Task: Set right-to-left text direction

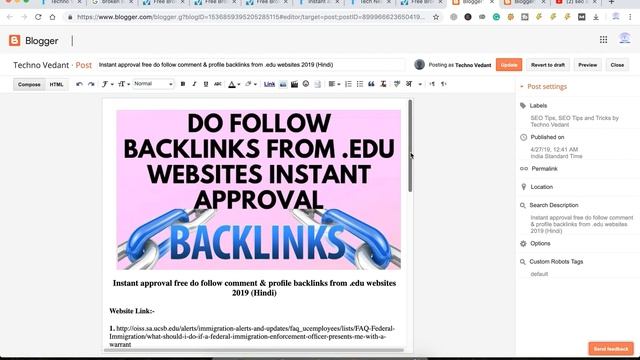Action: point(444,84)
